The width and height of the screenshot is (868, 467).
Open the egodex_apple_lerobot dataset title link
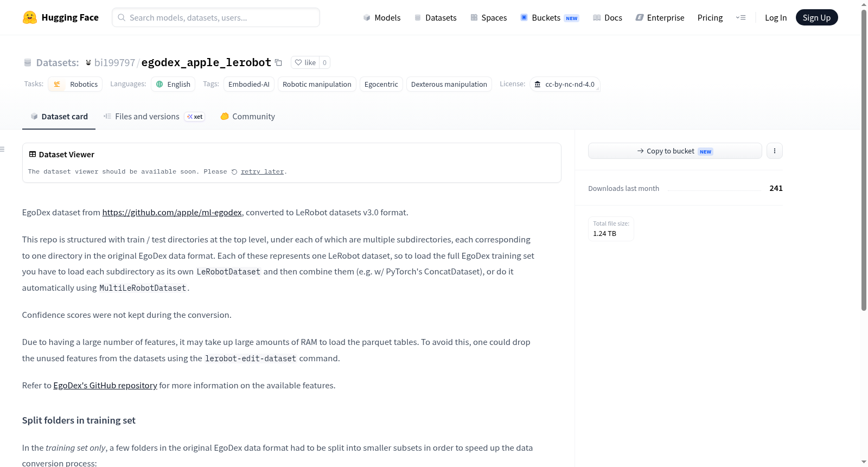(x=206, y=62)
